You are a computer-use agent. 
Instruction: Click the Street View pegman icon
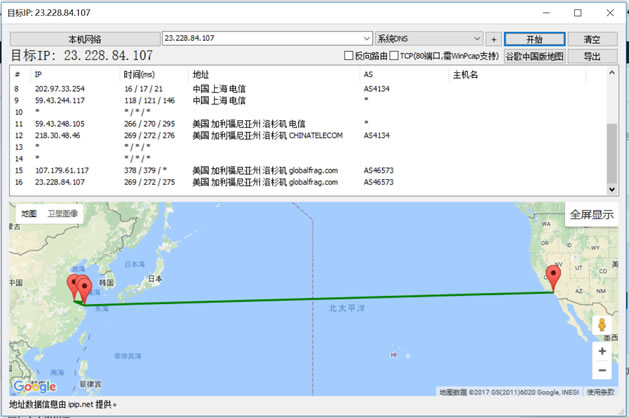[x=601, y=326]
